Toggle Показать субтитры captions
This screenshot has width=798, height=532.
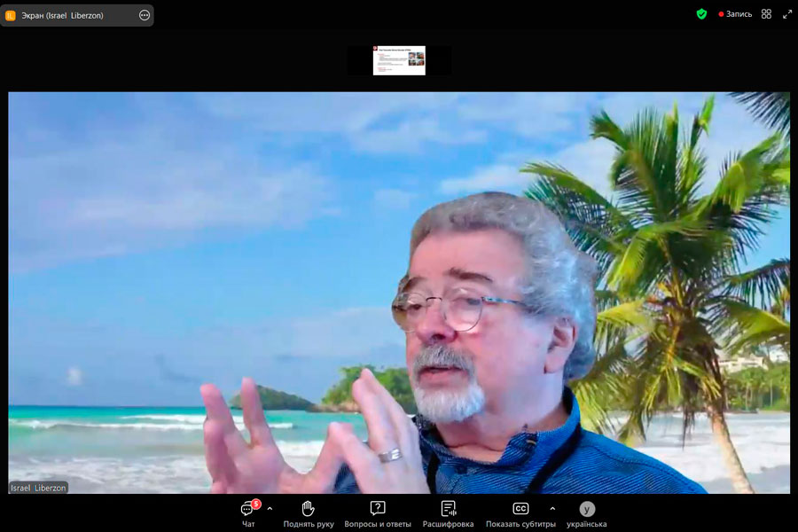pyautogui.click(x=520, y=513)
